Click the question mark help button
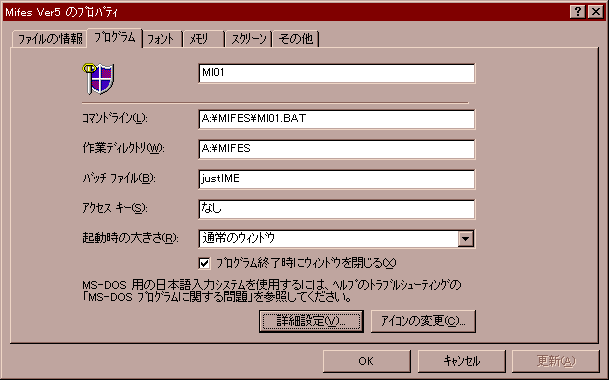The height and width of the screenshot is (380, 609). tap(578, 12)
